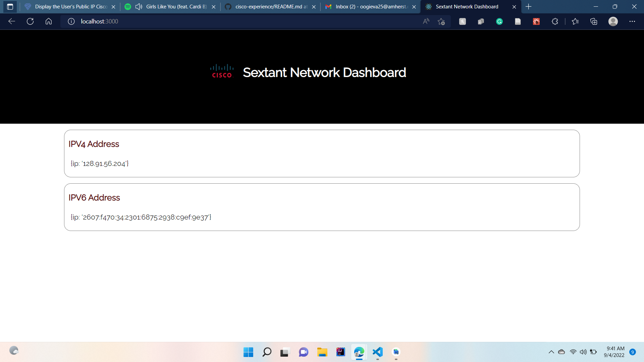Close the Spotify tab
Viewport: 644px width, 362px height.
(214, 7)
